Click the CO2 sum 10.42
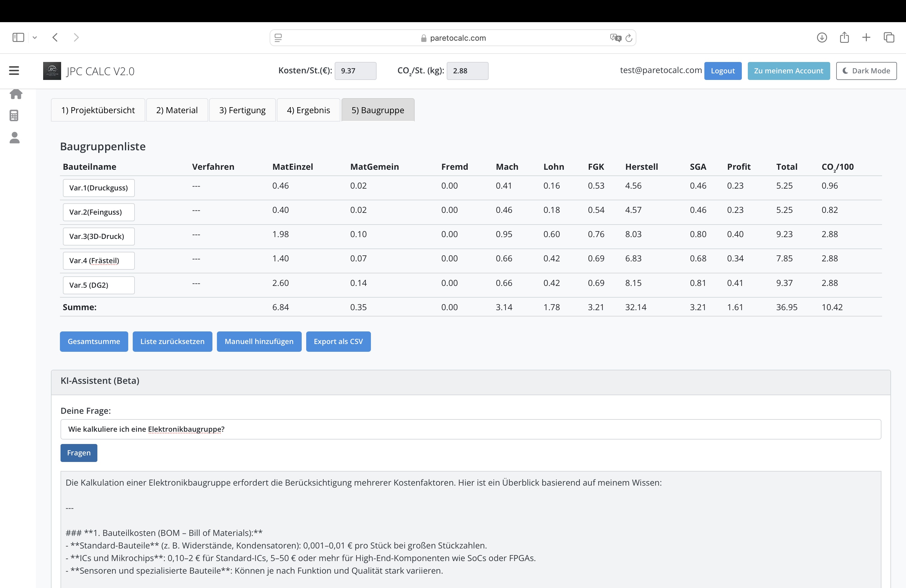Screen dimensions: 906x588 tap(832, 307)
